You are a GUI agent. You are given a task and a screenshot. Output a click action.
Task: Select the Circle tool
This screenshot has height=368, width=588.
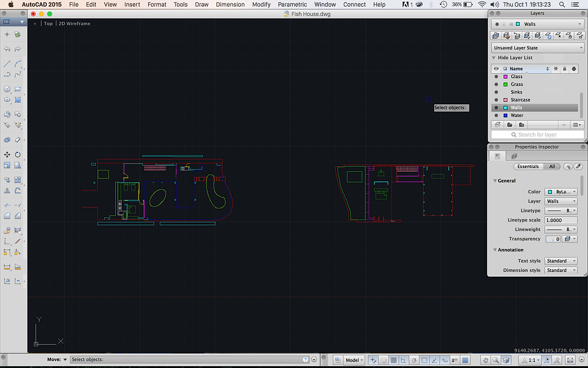point(7,89)
